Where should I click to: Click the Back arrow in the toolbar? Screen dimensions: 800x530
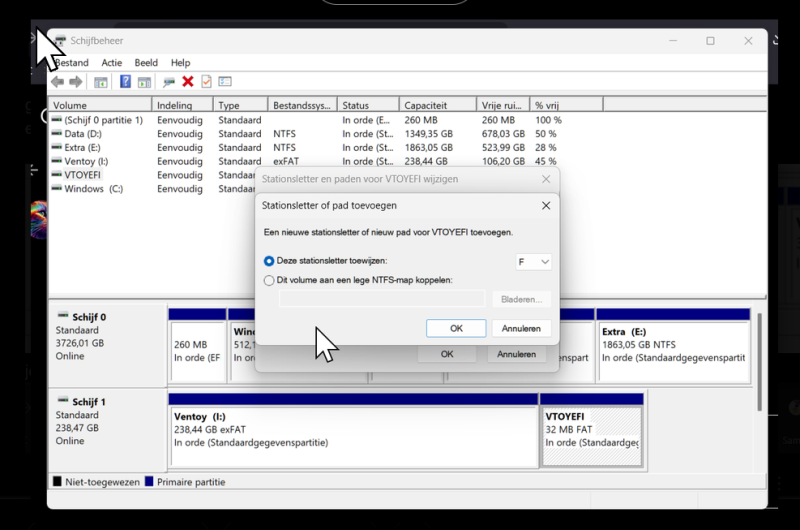pyautogui.click(x=58, y=82)
